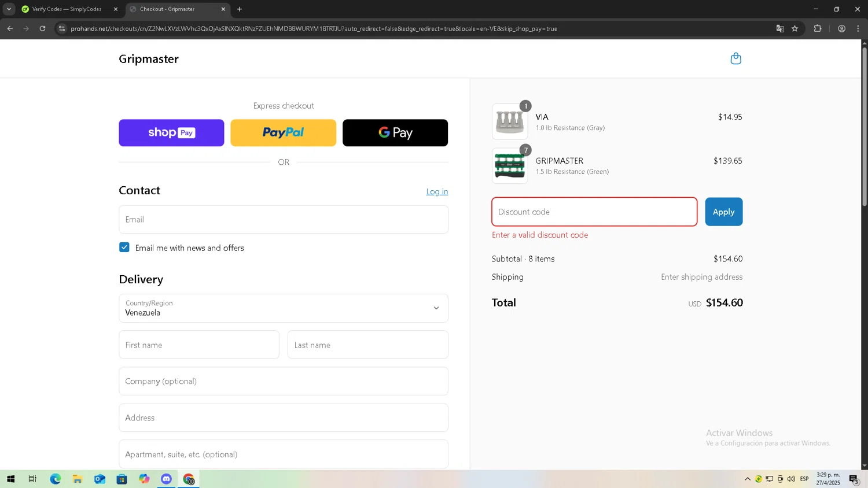Uncheck Email me with news and offers
Screen dimensions: 868x488
pyautogui.click(x=124, y=247)
